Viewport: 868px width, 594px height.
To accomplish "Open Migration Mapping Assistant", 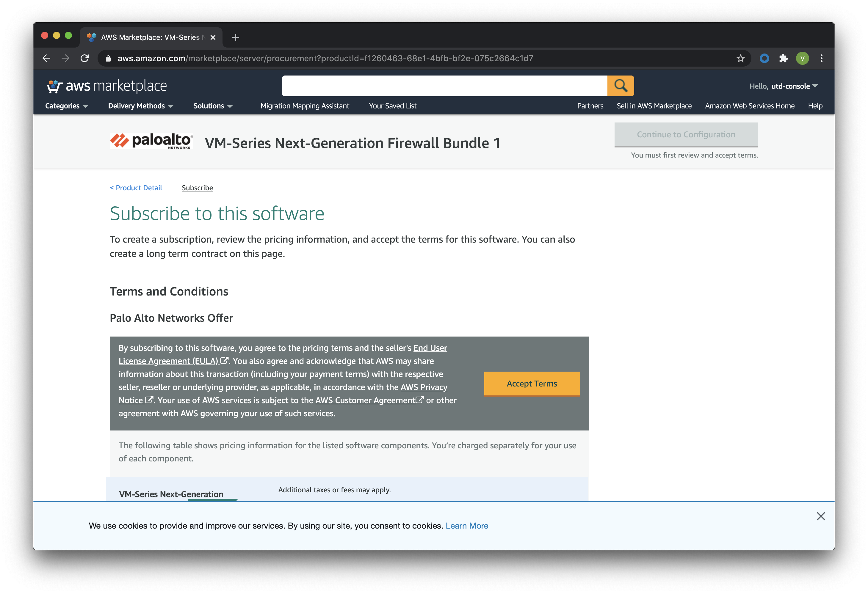I will tap(305, 106).
